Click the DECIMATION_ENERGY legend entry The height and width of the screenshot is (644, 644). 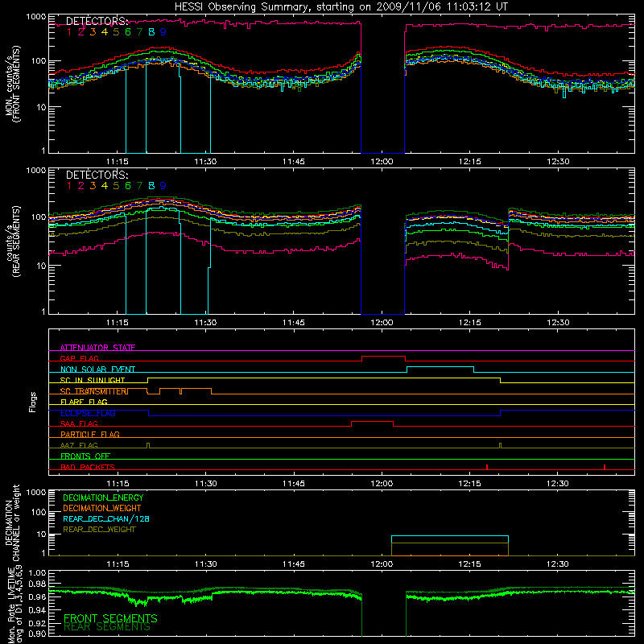pos(103,497)
